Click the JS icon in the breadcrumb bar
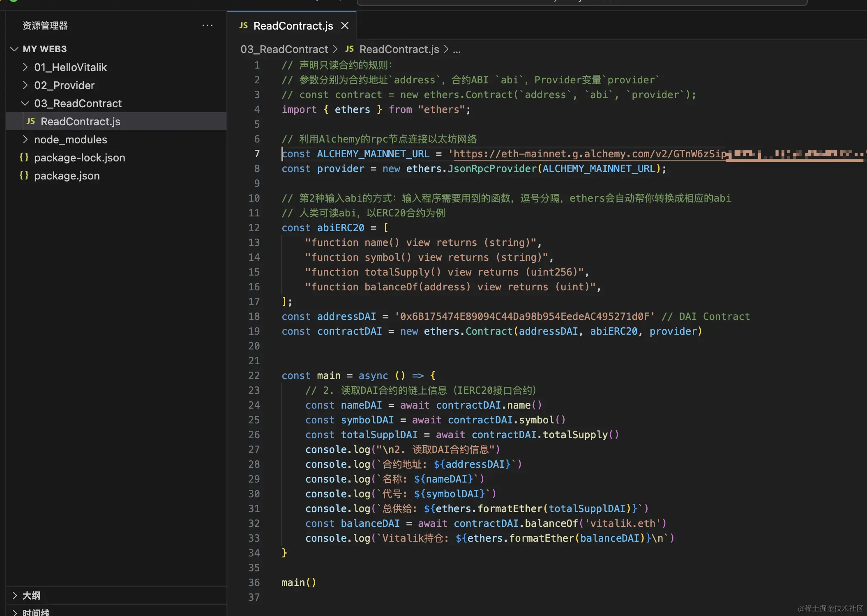The image size is (867, 616). pyautogui.click(x=349, y=49)
